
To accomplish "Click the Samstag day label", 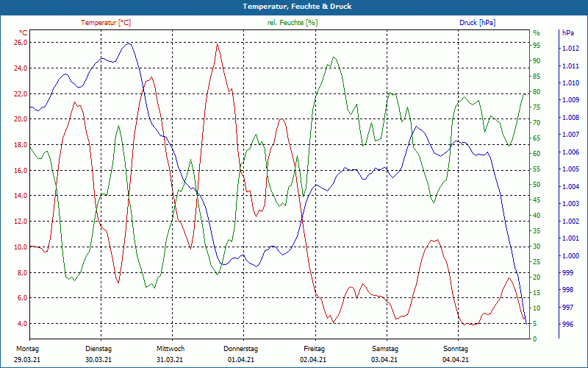I will [x=384, y=349].
